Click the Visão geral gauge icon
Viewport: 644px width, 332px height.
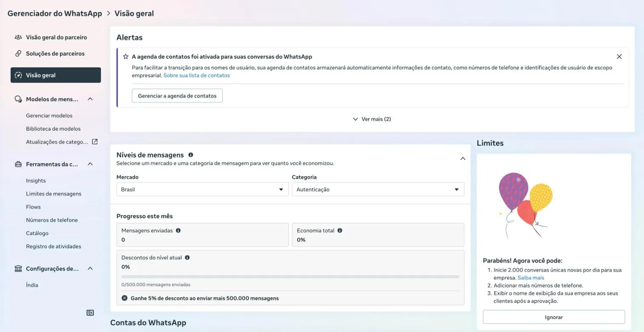pyautogui.click(x=18, y=75)
